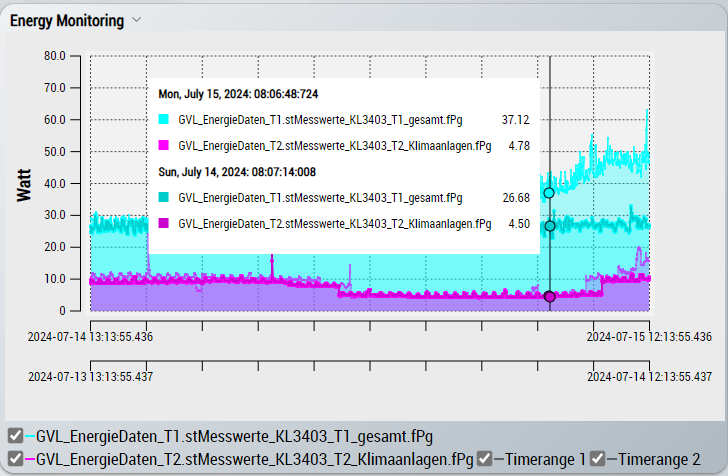Click magenta swatch beside Monday T2_Klimaanlagen value

164,145
